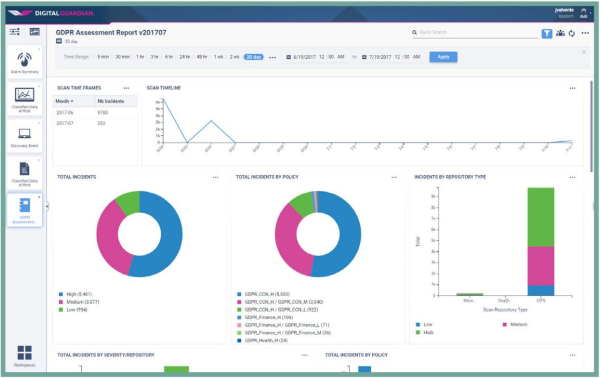Select the 1 wk time range
The width and height of the screenshot is (600, 378).
point(218,57)
